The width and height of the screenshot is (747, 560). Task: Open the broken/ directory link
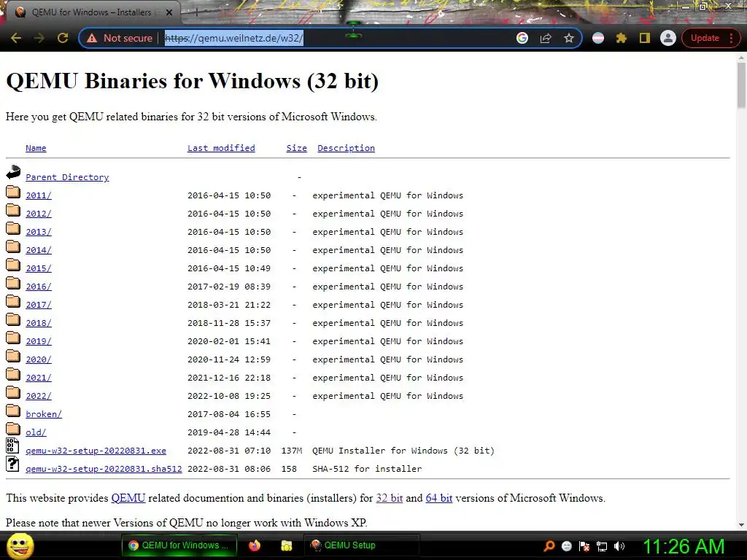click(x=44, y=414)
